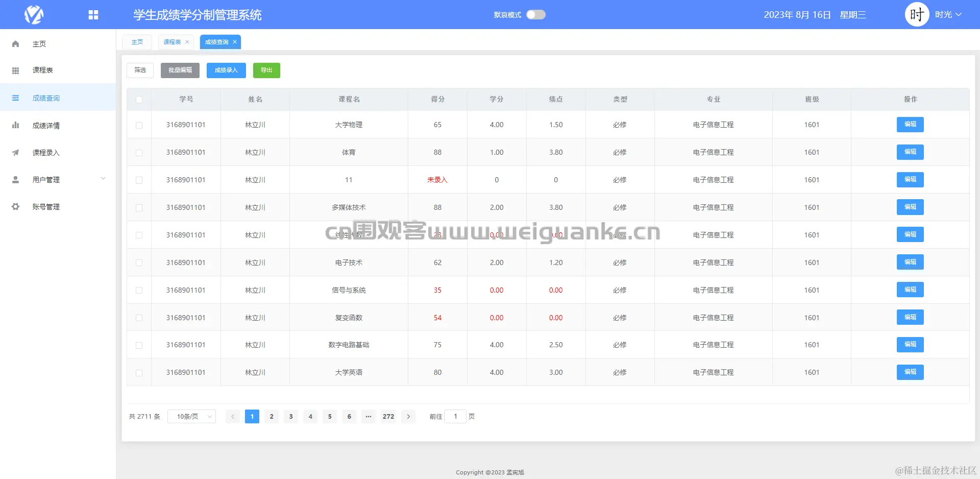Image resolution: width=980 pixels, height=479 pixels.
Task: Select the checkbox for the 复变函数 row
Action: (x=139, y=318)
